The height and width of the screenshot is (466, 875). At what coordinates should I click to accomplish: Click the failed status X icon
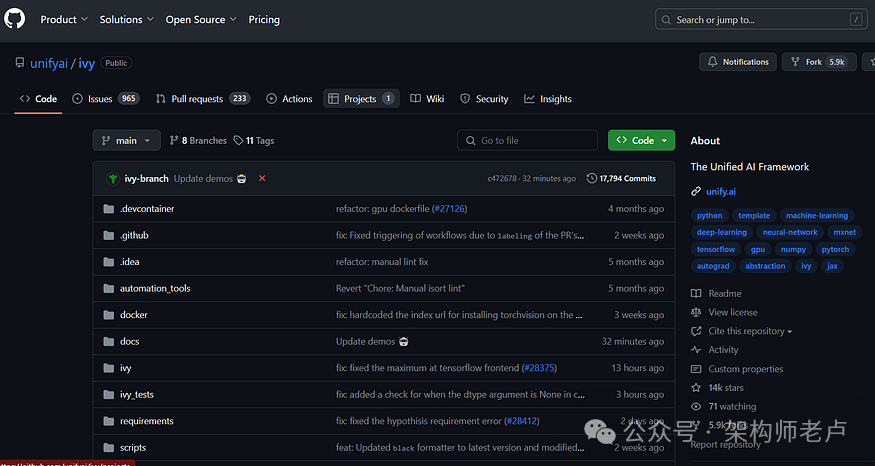(x=262, y=178)
